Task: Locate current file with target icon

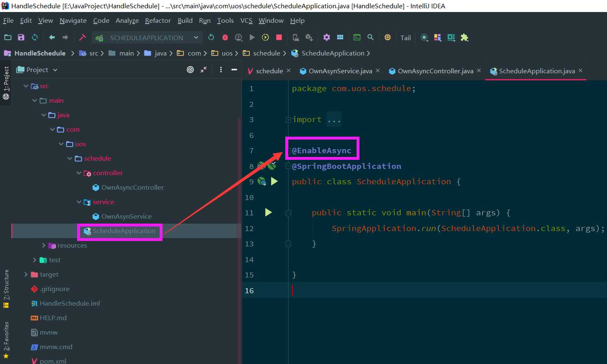Action: [190, 70]
